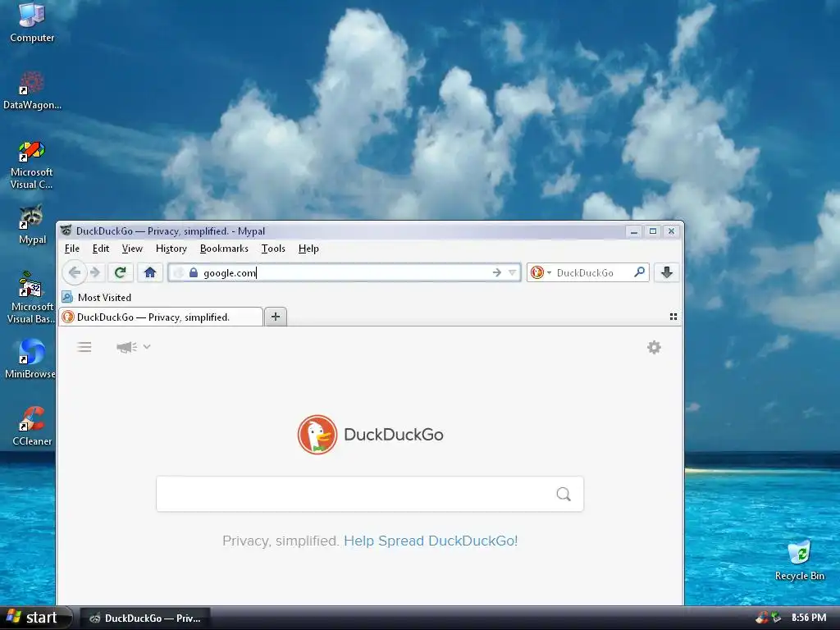The width and height of the screenshot is (840, 630).
Task: Open the Recycle Bin on the desktop
Action: point(799,560)
